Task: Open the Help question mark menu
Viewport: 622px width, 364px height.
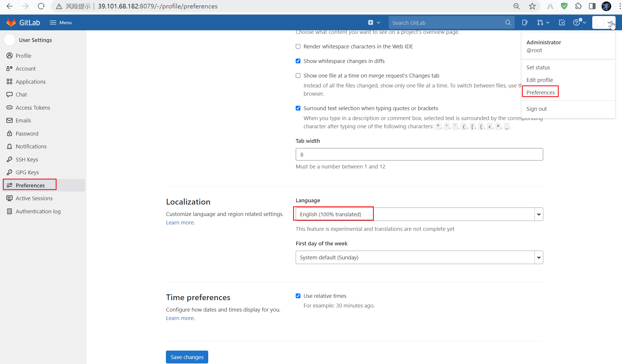Action: 579,22
